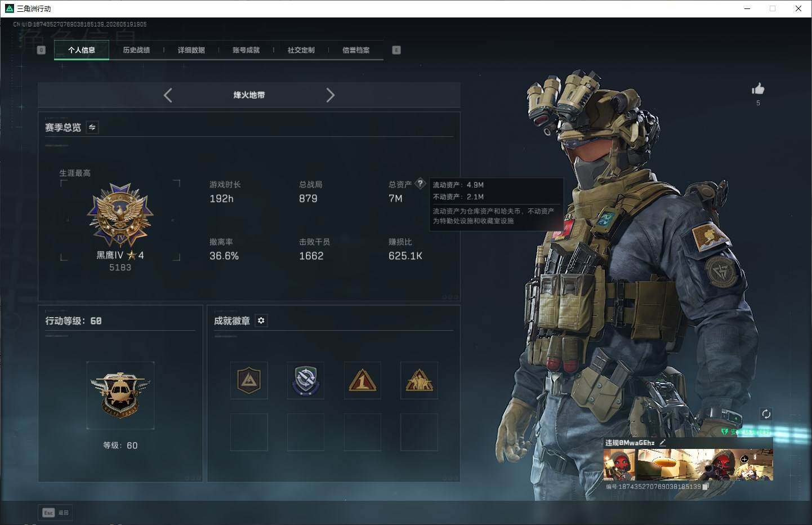Select the blue shield achievement badge
The image size is (812, 525).
coord(305,381)
